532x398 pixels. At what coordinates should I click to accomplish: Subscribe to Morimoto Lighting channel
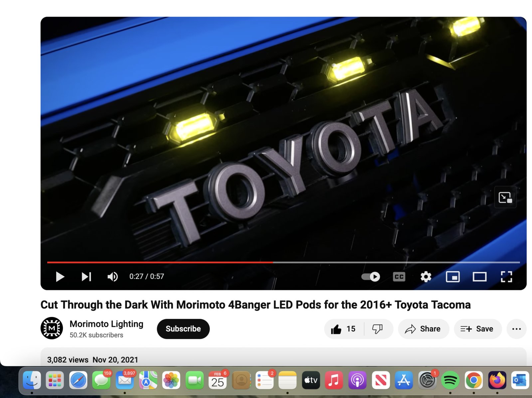[x=183, y=329]
